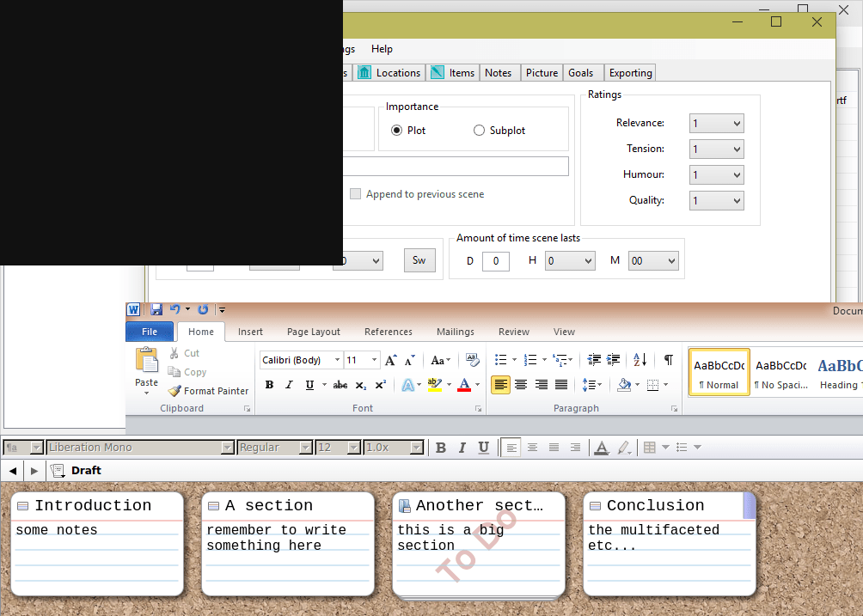This screenshot has height=616, width=863.
Task: Click the Save icon in Word quick access
Action: tap(156, 309)
